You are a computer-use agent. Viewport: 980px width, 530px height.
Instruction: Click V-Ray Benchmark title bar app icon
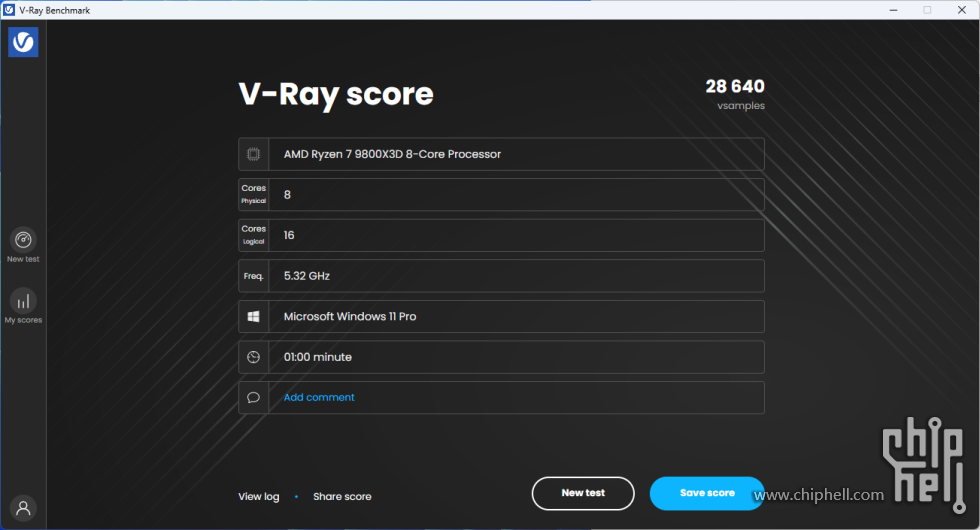(9, 9)
